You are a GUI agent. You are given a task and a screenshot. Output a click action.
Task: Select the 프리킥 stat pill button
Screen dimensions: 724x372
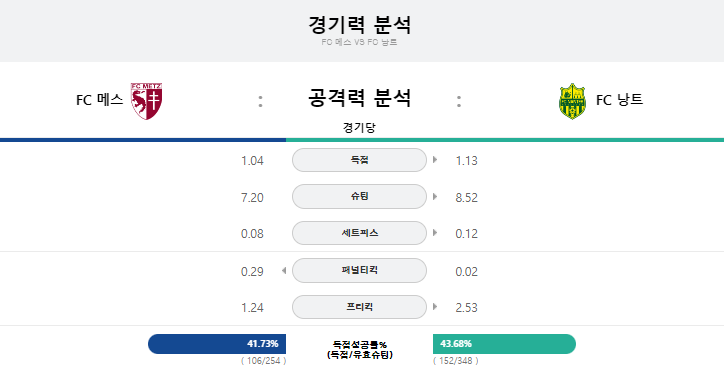[359, 307]
